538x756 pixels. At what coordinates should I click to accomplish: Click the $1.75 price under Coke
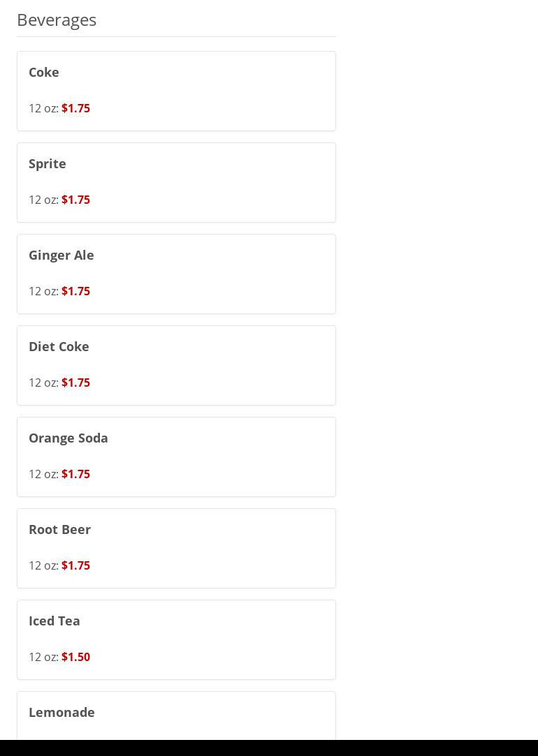[x=75, y=108]
